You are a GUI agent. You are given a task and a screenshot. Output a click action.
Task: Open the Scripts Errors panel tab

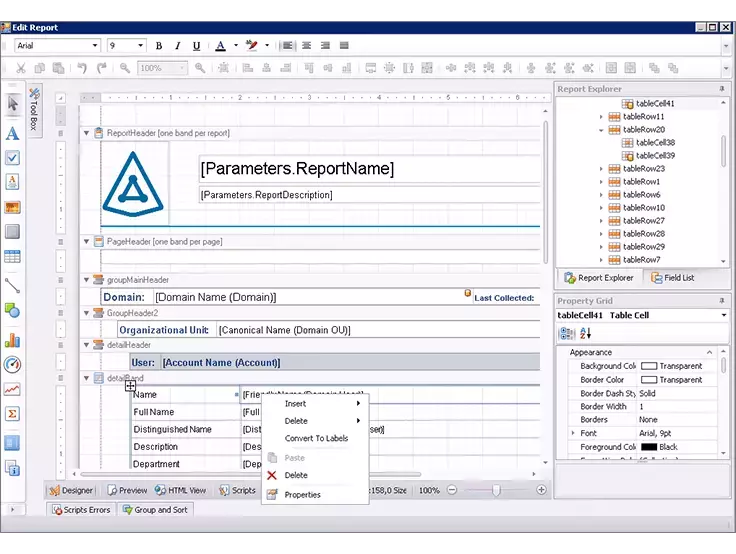(x=82, y=510)
